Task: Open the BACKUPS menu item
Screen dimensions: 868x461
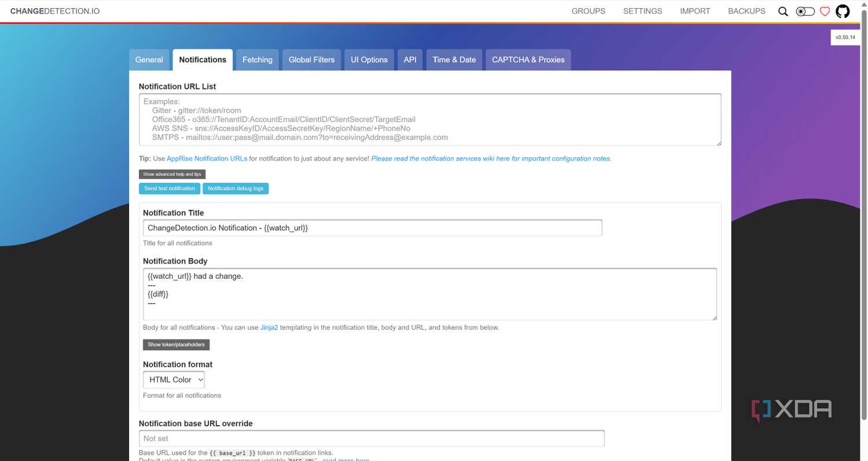Action: tap(746, 11)
